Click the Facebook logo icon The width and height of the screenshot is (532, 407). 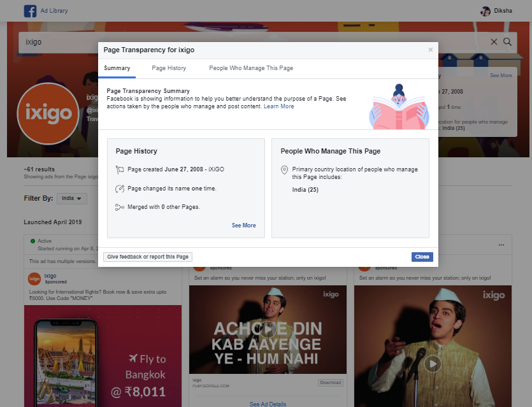[30, 11]
